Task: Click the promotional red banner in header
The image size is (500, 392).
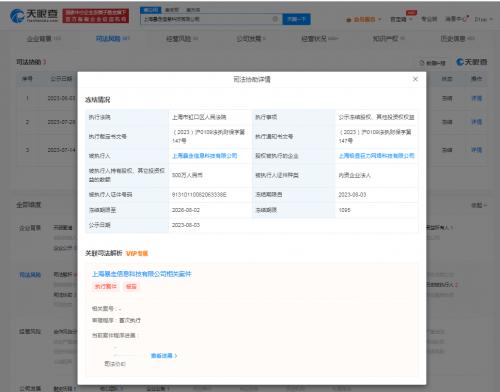Action: [96, 16]
